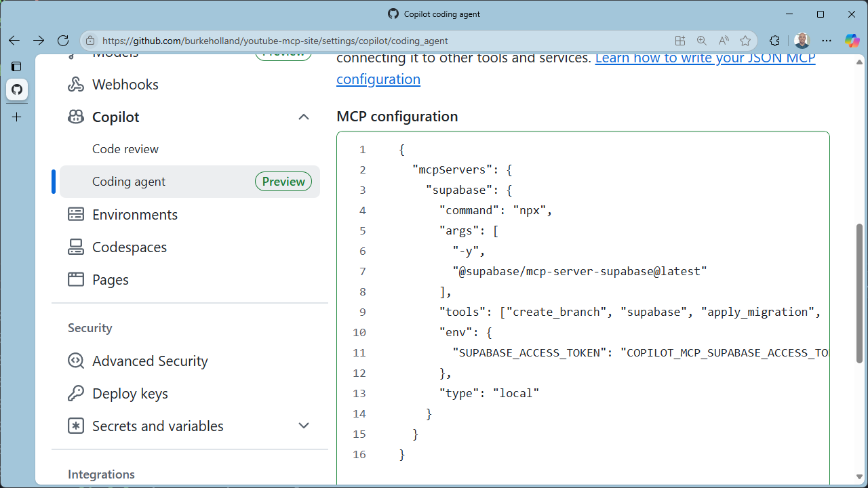This screenshot has height=488, width=868.
Task: Refresh the current page
Action: click(x=63, y=41)
